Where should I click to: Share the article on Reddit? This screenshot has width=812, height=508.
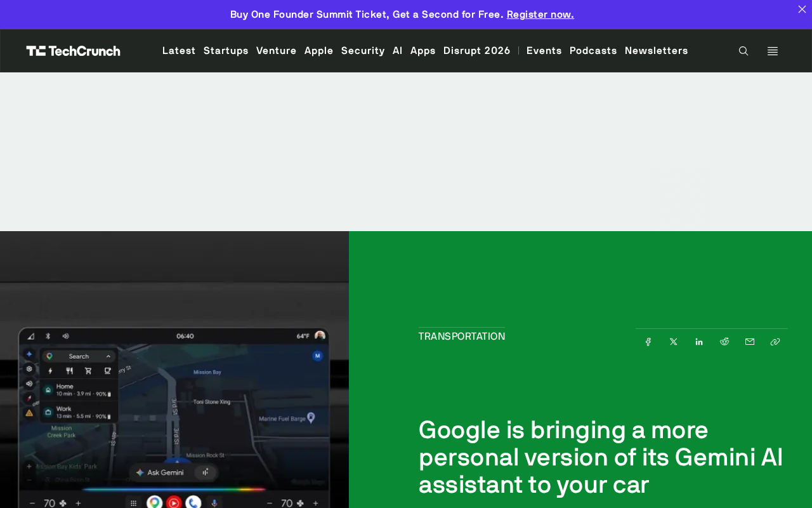(724, 342)
